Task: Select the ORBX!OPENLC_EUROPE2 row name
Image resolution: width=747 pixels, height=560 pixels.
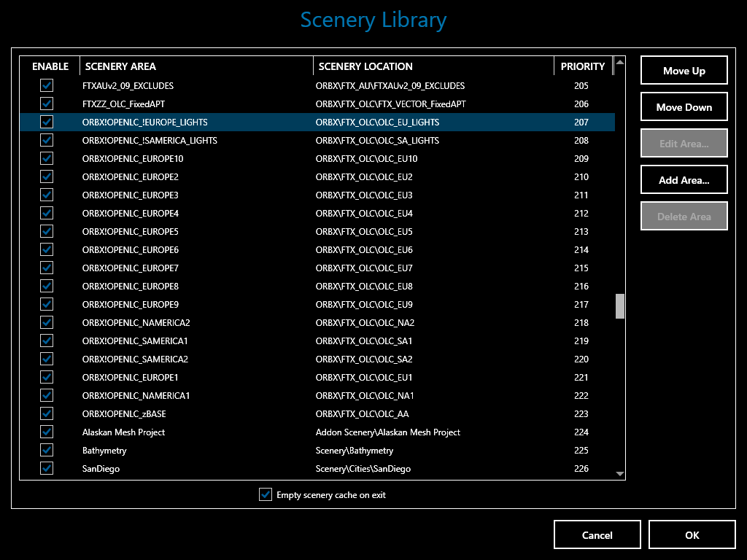Action: [130, 176]
